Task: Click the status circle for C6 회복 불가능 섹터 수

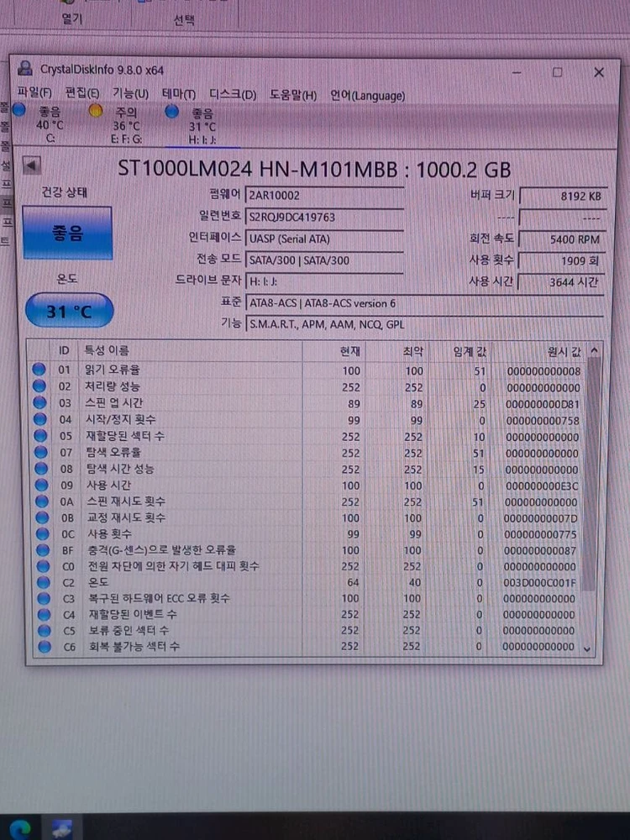Action: click(x=45, y=646)
